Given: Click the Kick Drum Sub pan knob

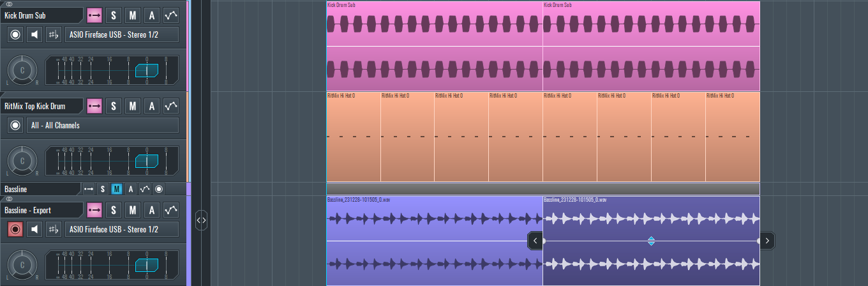Looking at the screenshot, I should (x=22, y=70).
